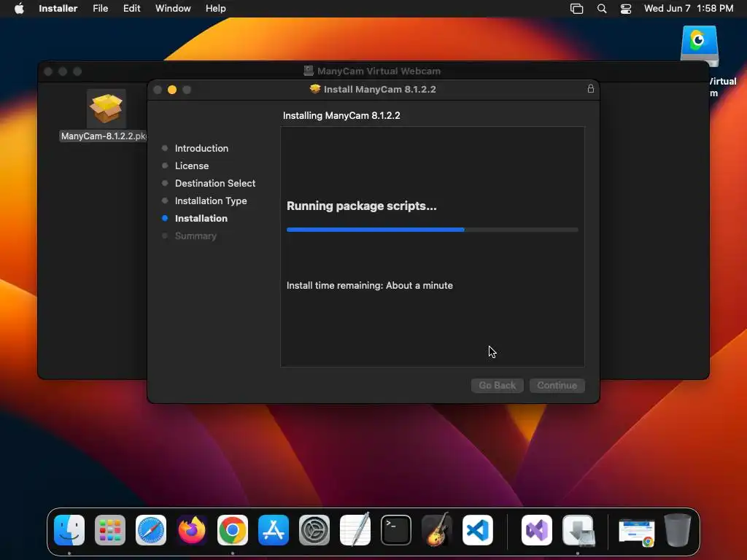Launch Google Chrome from the dock
The height and width of the screenshot is (560, 747).
pyautogui.click(x=233, y=530)
